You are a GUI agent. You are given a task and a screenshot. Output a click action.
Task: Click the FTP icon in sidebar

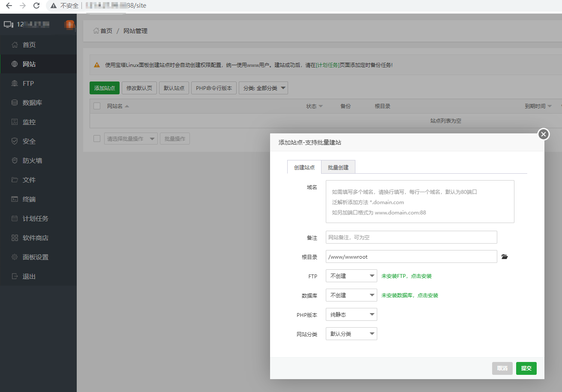[15, 83]
